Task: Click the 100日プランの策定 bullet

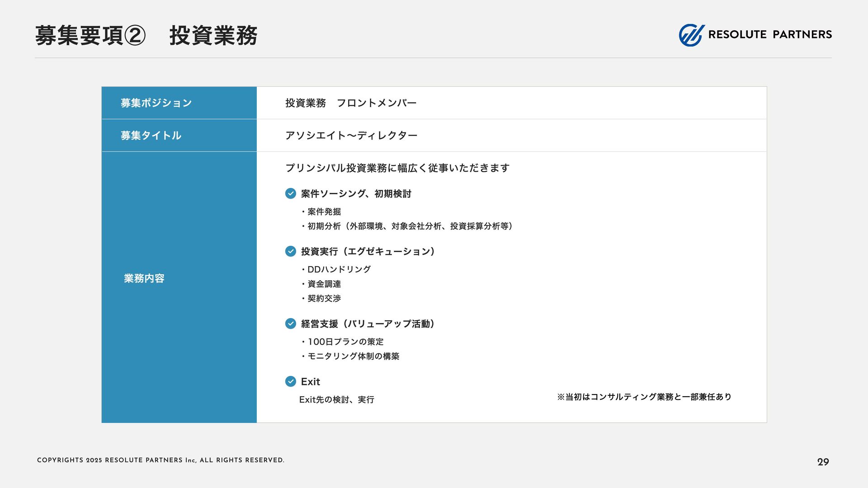Action: [345, 342]
